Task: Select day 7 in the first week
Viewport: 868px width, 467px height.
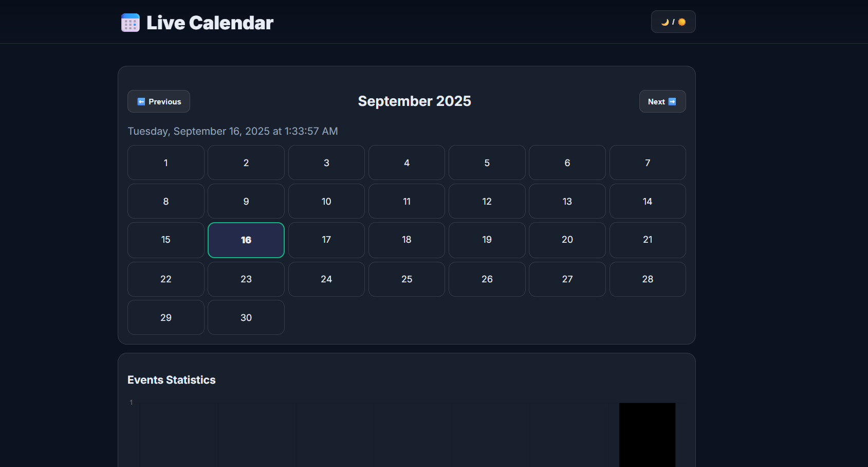Action: 647,163
